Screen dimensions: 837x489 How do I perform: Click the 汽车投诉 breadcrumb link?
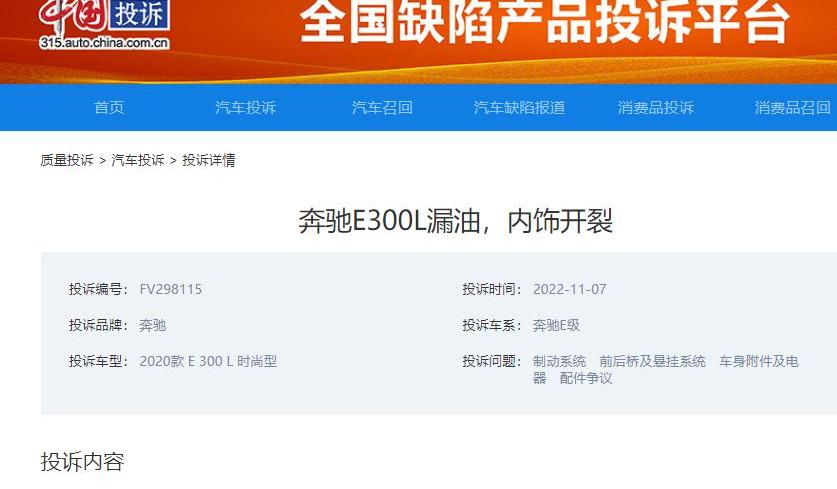(138, 160)
